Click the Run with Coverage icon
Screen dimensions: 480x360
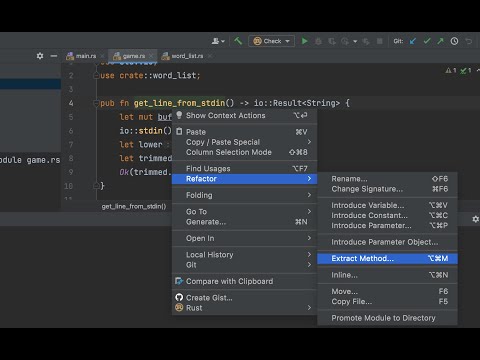click(332, 41)
